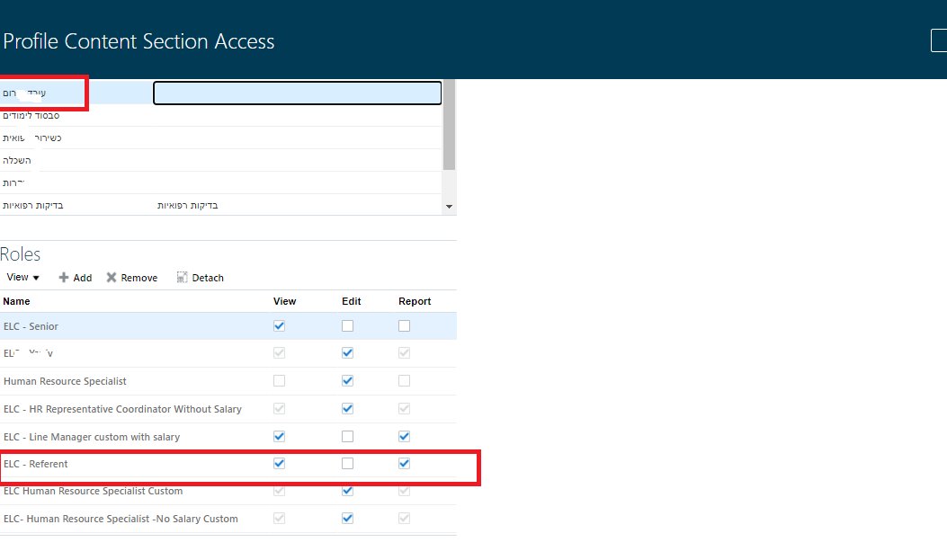Screen dimensions: 947x560
Task: Enable View for Human Resource Specialist
Action: [x=279, y=380]
